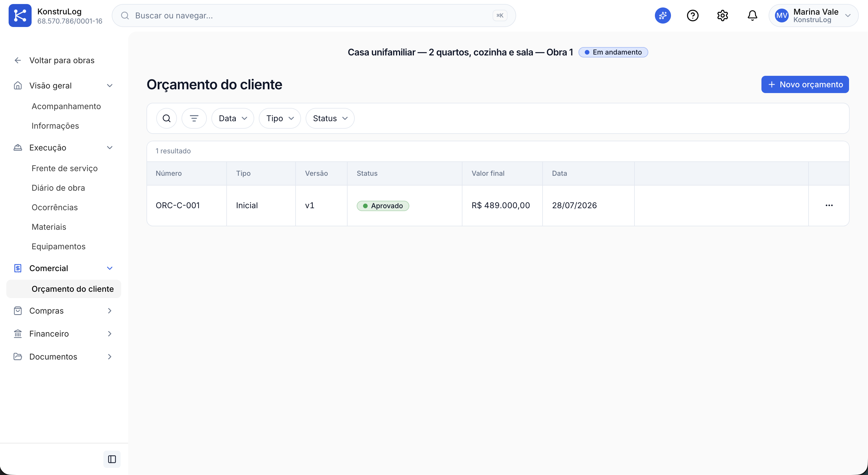Open the Tipo filter dropdown

click(x=280, y=118)
